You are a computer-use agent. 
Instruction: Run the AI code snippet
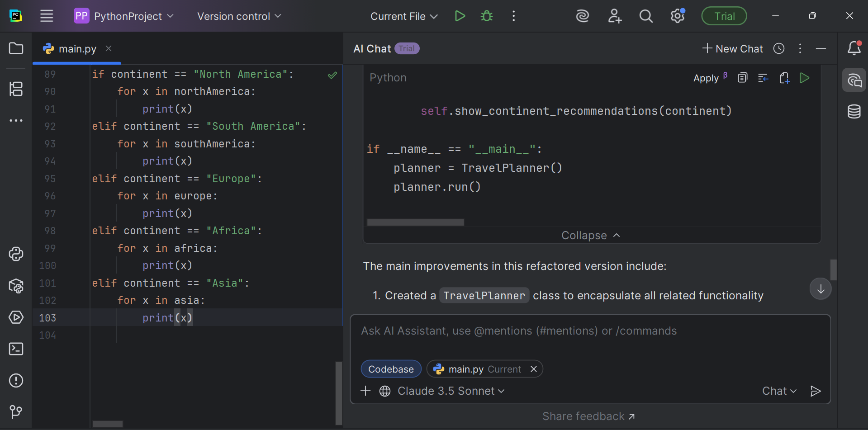pos(804,78)
